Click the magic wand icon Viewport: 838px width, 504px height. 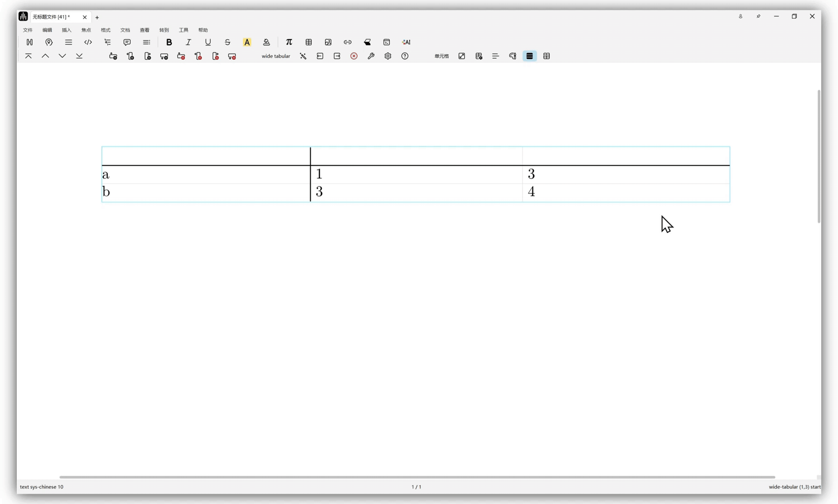coord(303,56)
